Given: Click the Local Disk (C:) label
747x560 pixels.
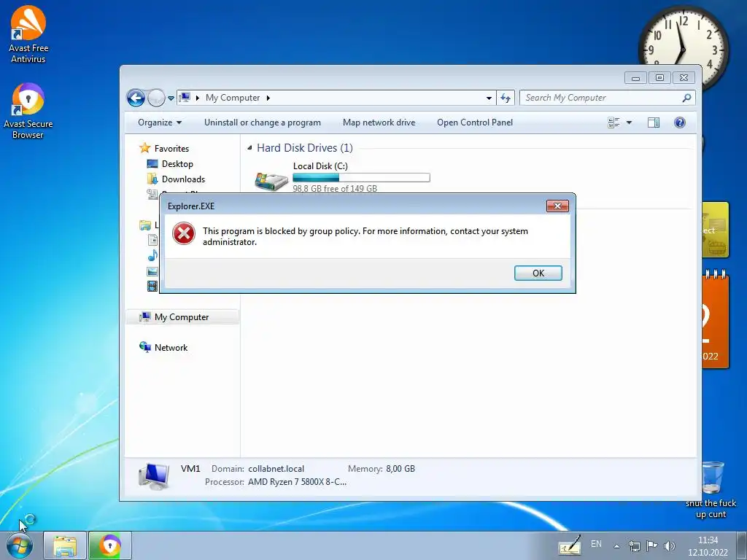Looking at the screenshot, I should (x=320, y=166).
